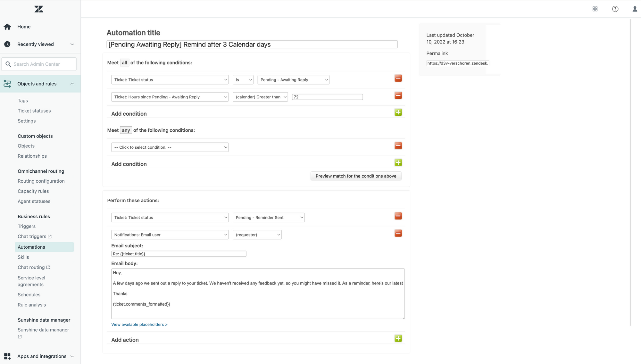The image size is (641, 364).
Task: Open the help question mark icon
Action: 615,9
